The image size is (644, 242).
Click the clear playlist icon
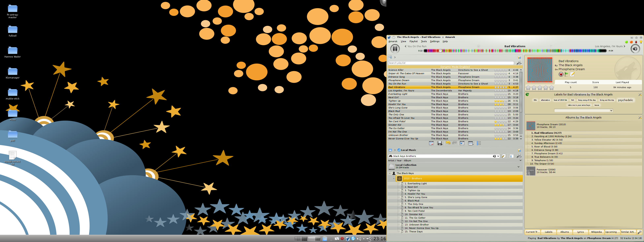pyautogui.click(x=431, y=143)
